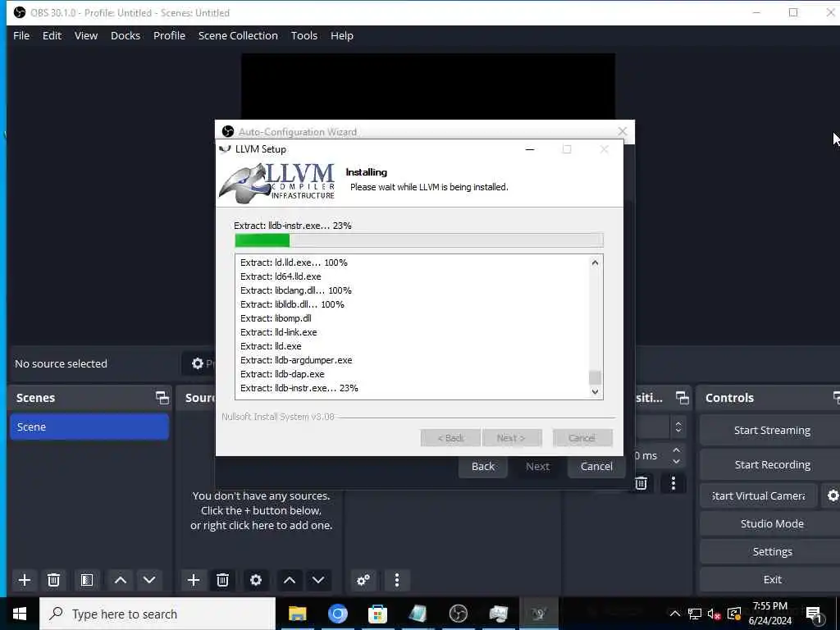The height and width of the screenshot is (630, 840).
Task: Remove selected scene using the Scenes panel trash icon
Action: (x=53, y=580)
